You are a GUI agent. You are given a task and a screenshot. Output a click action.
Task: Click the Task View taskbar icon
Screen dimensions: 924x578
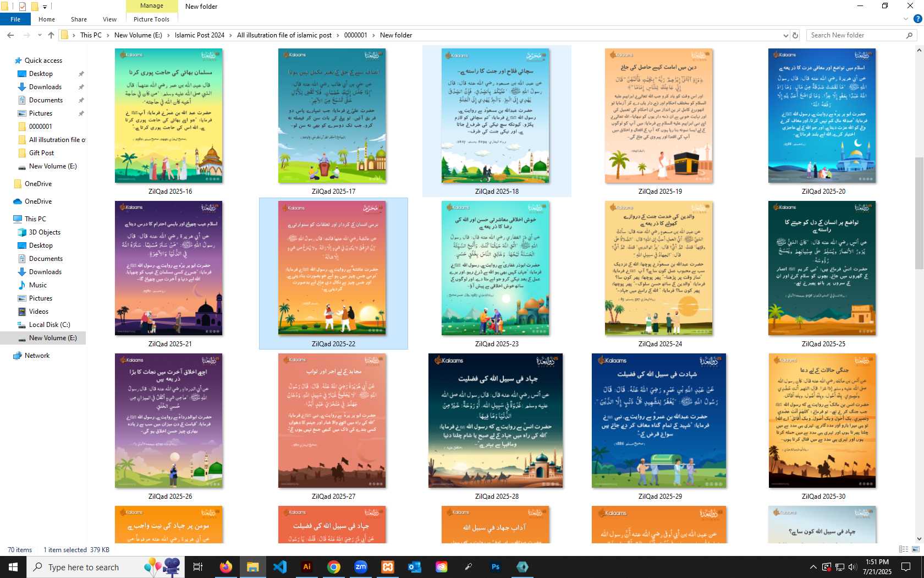(x=198, y=567)
